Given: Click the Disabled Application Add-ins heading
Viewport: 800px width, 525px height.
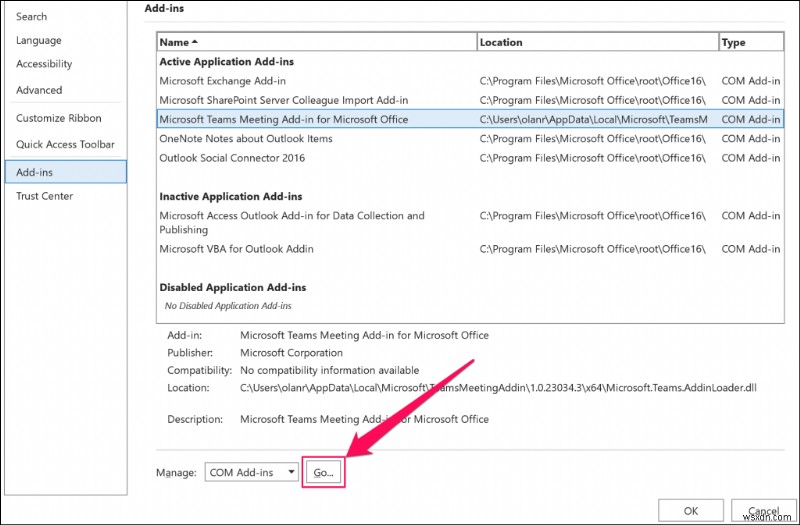Looking at the screenshot, I should (x=233, y=287).
